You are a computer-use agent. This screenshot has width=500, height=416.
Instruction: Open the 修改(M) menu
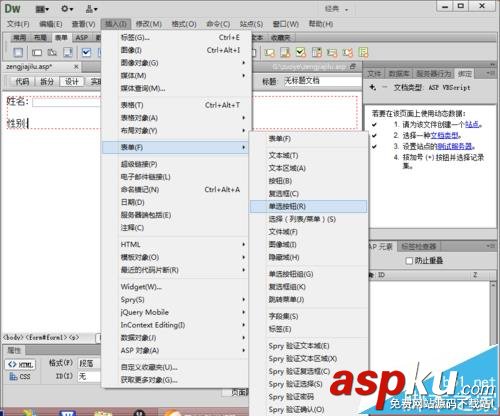[149, 24]
